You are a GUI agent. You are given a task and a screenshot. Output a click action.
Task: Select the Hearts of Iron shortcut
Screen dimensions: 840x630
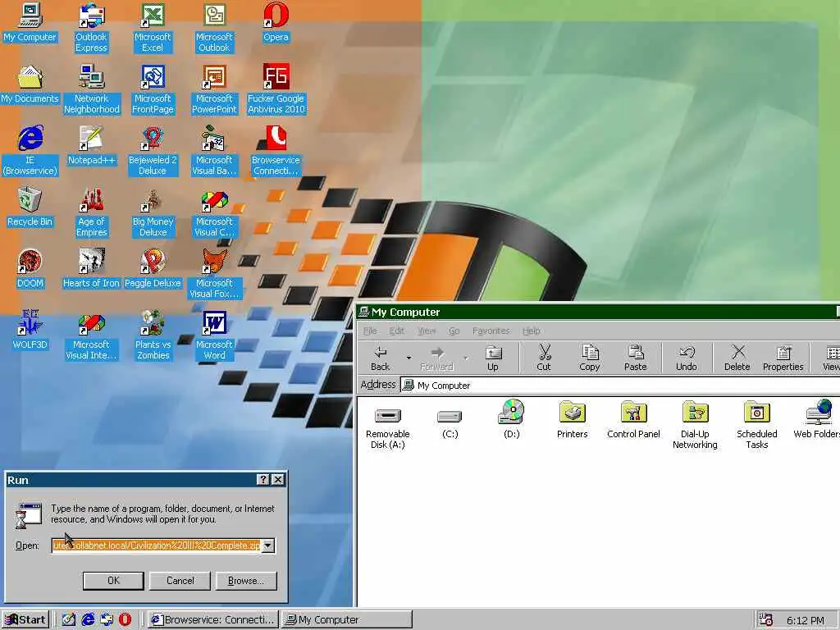91,269
